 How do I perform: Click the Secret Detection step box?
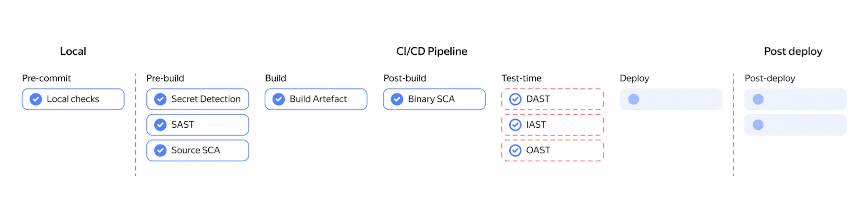pyautogui.click(x=198, y=99)
